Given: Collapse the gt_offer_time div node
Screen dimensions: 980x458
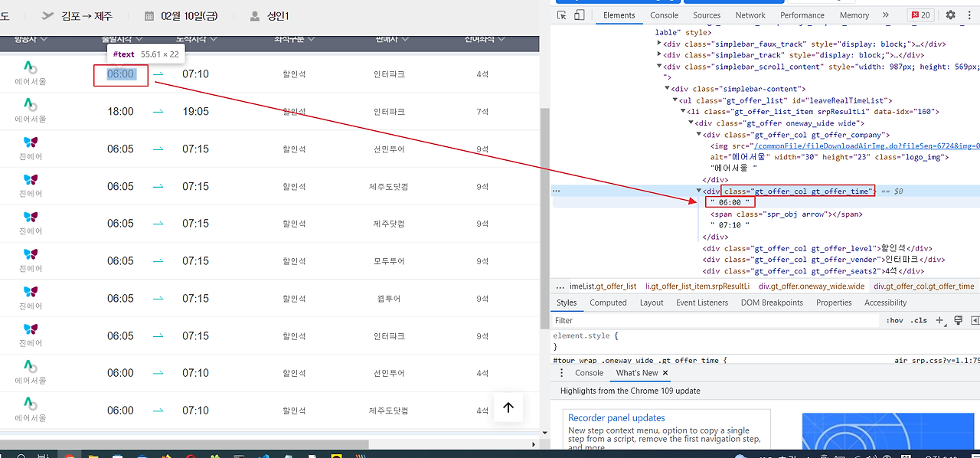Looking at the screenshot, I should (x=699, y=191).
